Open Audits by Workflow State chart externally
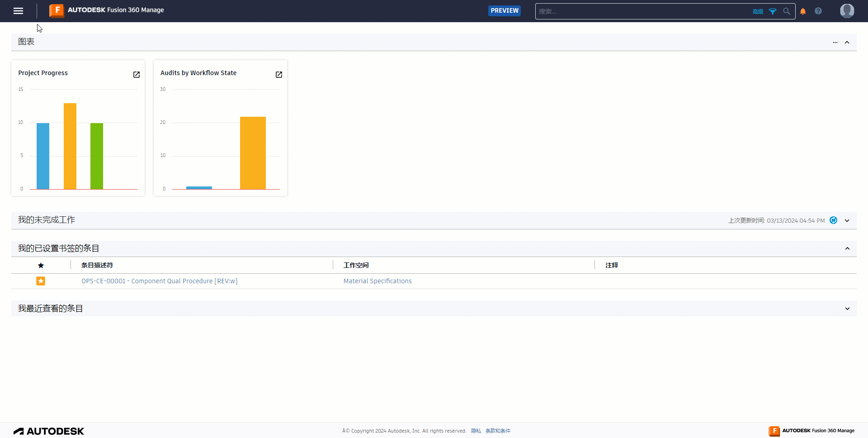Screen dimensions: 868x438 pyautogui.click(x=279, y=75)
